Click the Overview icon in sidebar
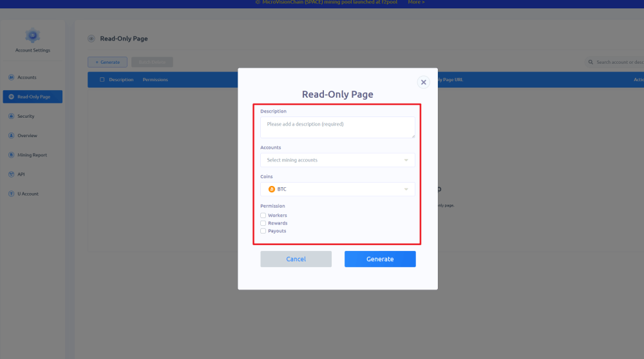The height and width of the screenshot is (359, 644). point(12,136)
